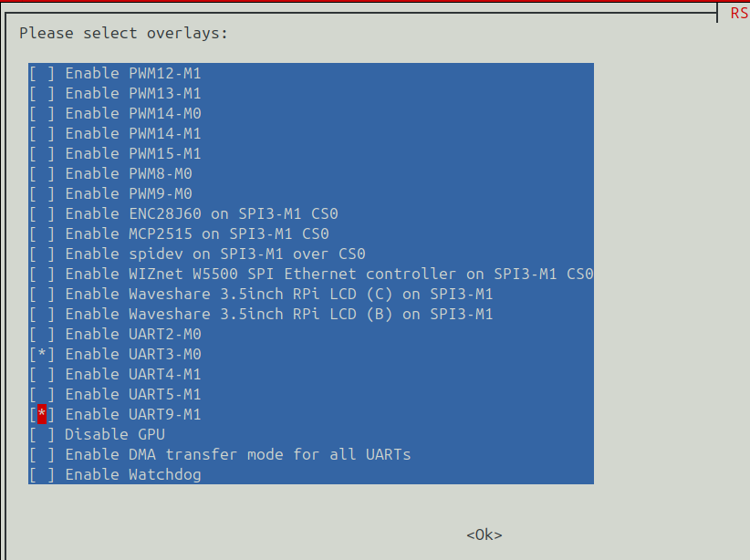This screenshot has height=560, width=750.
Task: Toggle Enable PWM14-M1 overlay entry
Action: 311,133
